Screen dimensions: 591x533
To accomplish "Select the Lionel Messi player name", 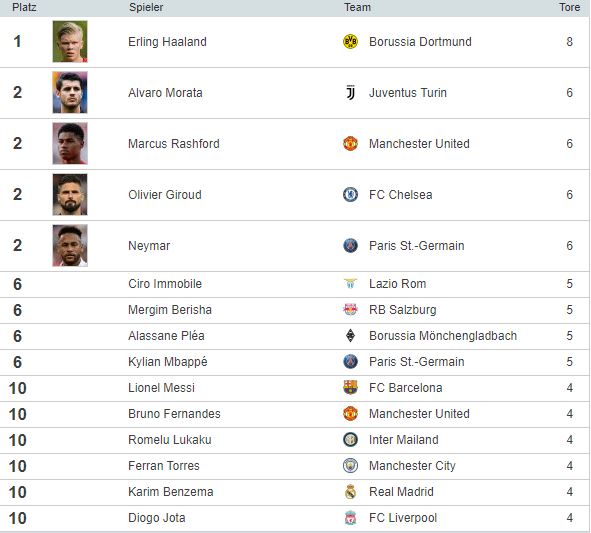I will pos(161,387).
